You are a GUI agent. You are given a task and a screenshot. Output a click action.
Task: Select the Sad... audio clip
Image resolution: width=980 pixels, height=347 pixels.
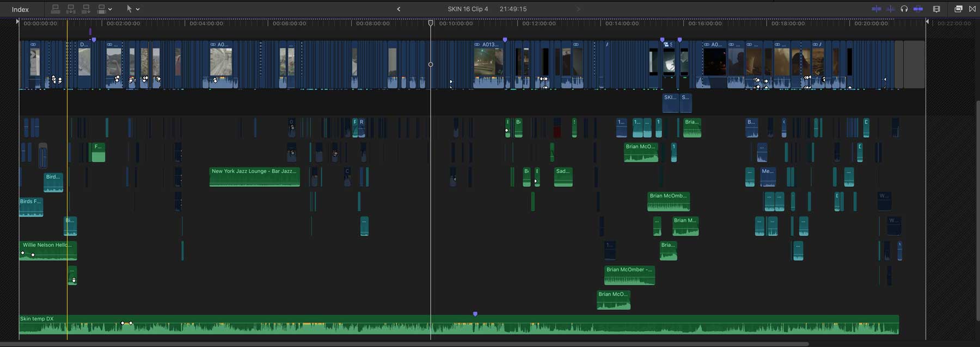point(563,177)
